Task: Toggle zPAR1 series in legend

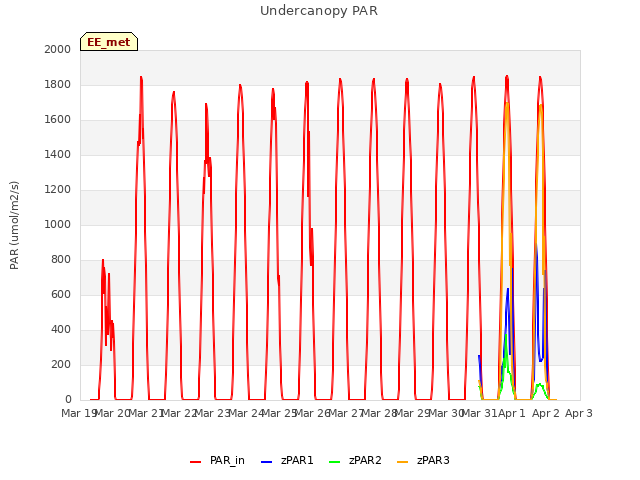Action: 287,460
